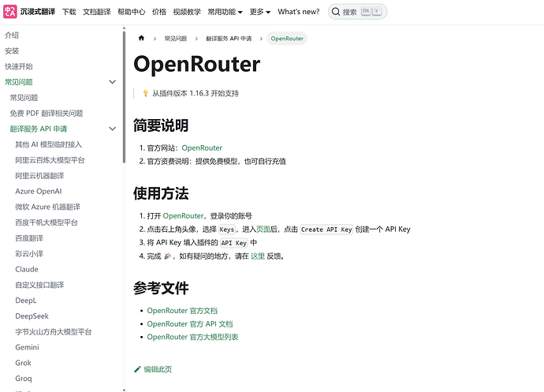Select 自定义接口翻译 in sidebar

click(x=39, y=285)
